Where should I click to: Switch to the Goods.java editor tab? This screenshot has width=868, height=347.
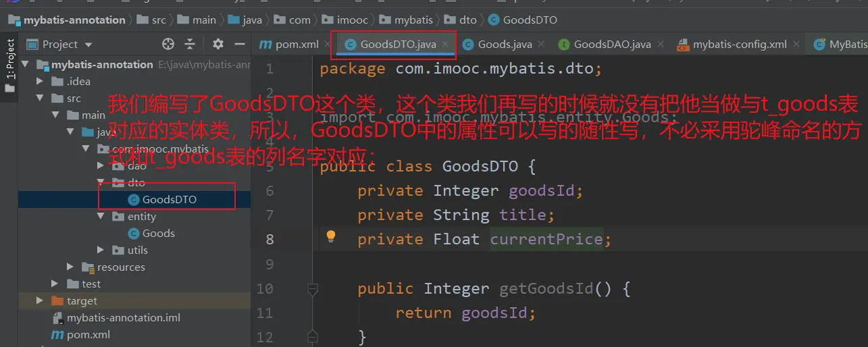tap(504, 45)
